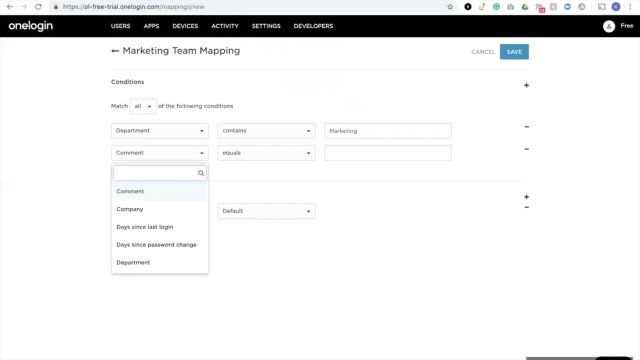640x360 pixels.
Task: Open the ACTIVITY menu
Action: (x=225, y=26)
